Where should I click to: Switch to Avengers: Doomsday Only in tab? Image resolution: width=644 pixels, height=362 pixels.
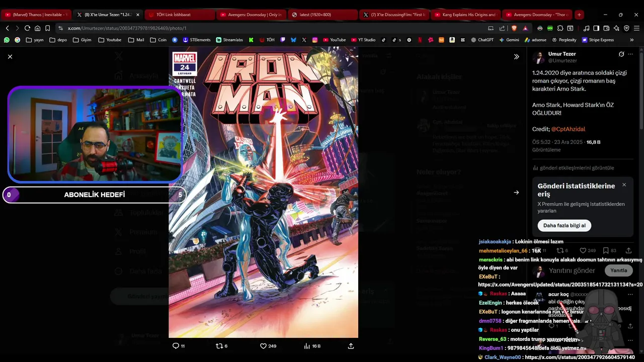pos(252,15)
